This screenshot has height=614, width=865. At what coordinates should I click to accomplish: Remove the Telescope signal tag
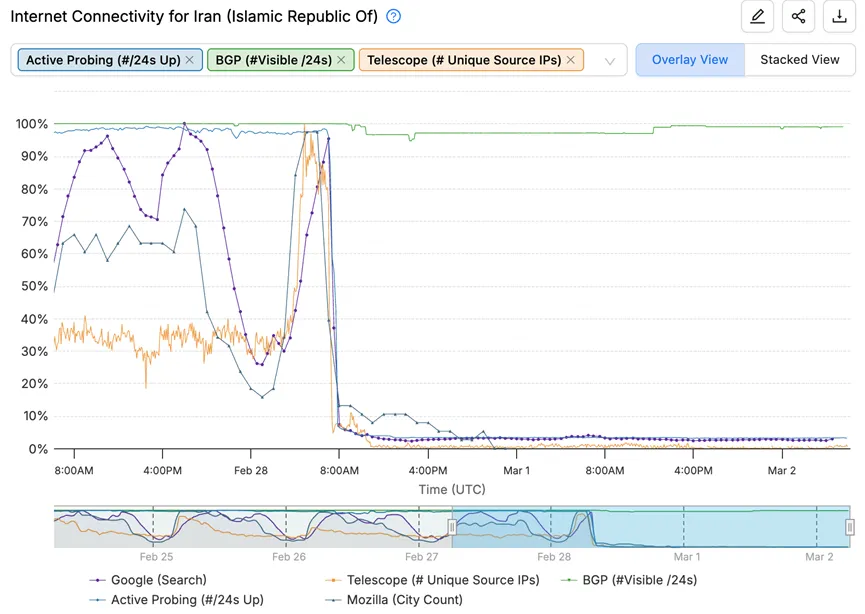pyautogui.click(x=571, y=60)
